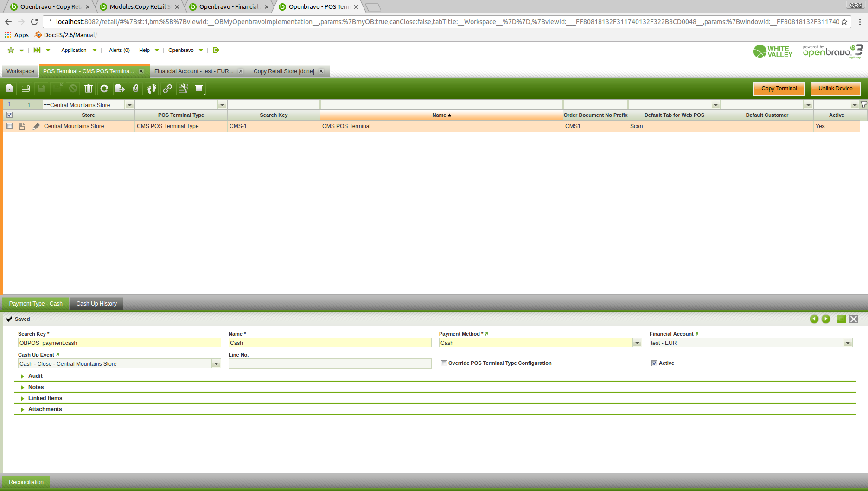
Task: Uncheck the Active checkbox in form
Action: tap(654, 363)
